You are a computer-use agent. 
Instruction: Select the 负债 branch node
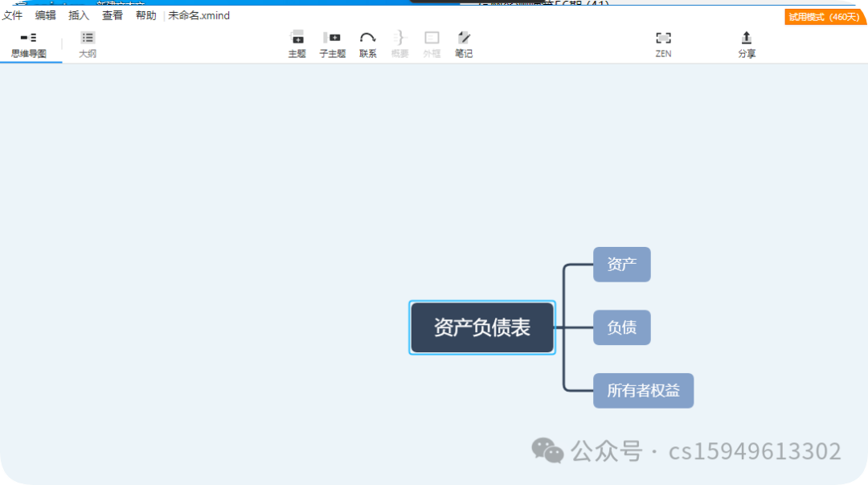[x=621, y=327]
